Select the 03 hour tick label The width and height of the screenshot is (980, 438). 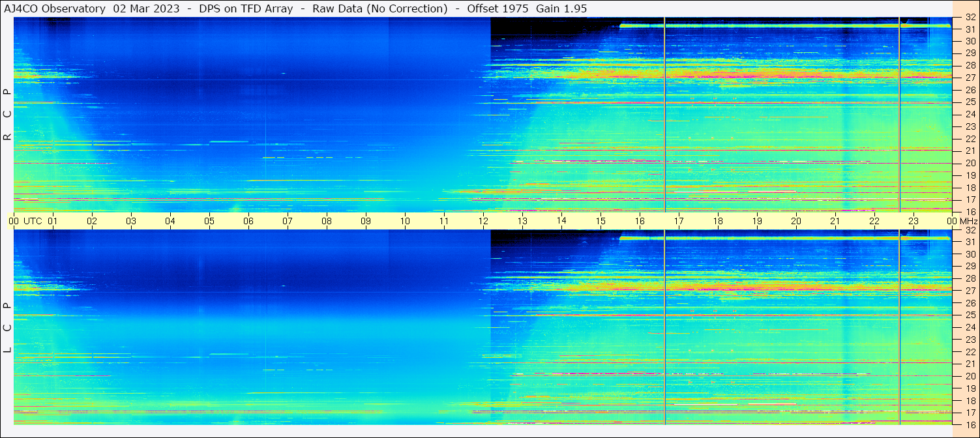click(131, 221)
